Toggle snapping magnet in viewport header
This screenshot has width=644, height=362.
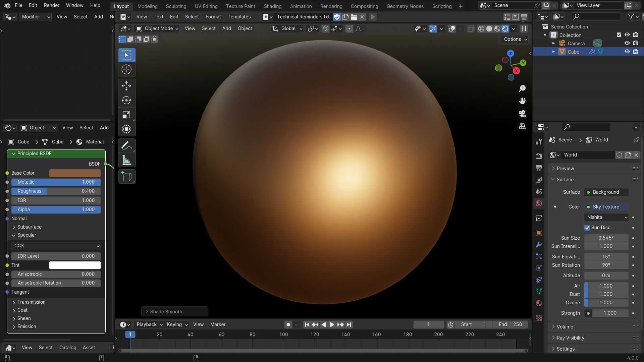tap(325, 29)
